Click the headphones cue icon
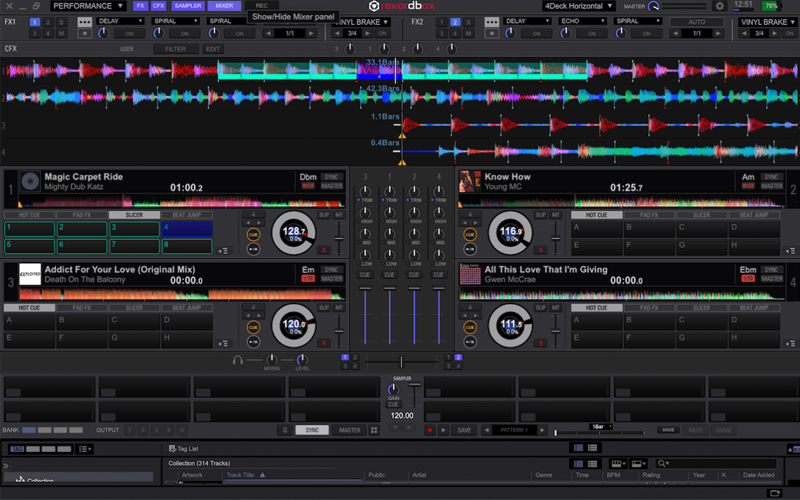Image resolution: width=800 pixels, height=500 pixels. (237, 360)
